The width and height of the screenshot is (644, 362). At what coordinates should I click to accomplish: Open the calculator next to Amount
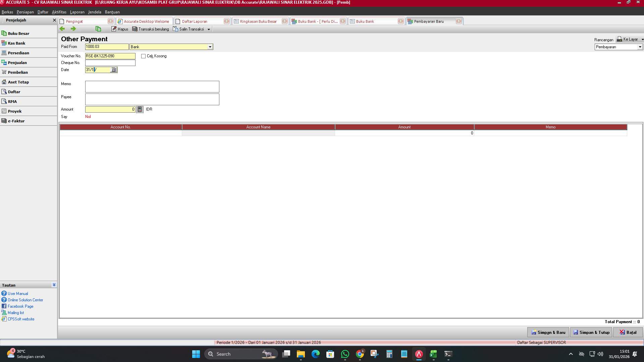140,109
